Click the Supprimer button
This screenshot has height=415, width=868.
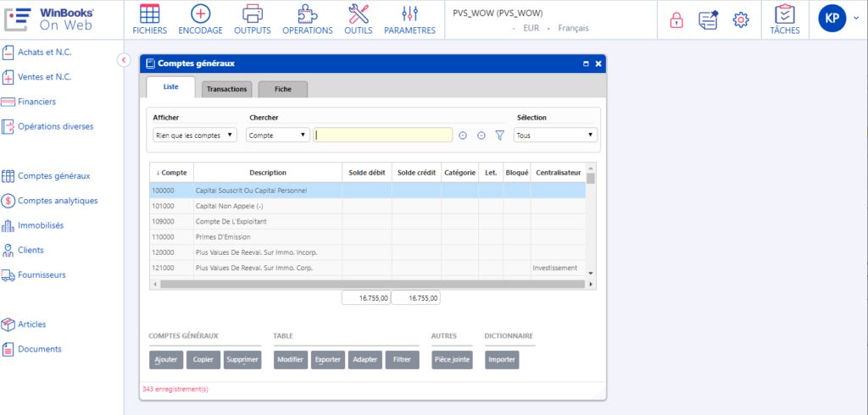(x=242, y=360)
